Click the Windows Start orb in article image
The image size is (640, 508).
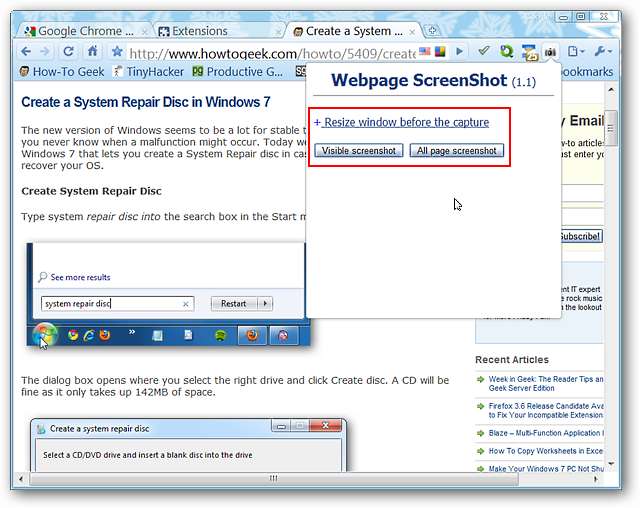[44, 335]
